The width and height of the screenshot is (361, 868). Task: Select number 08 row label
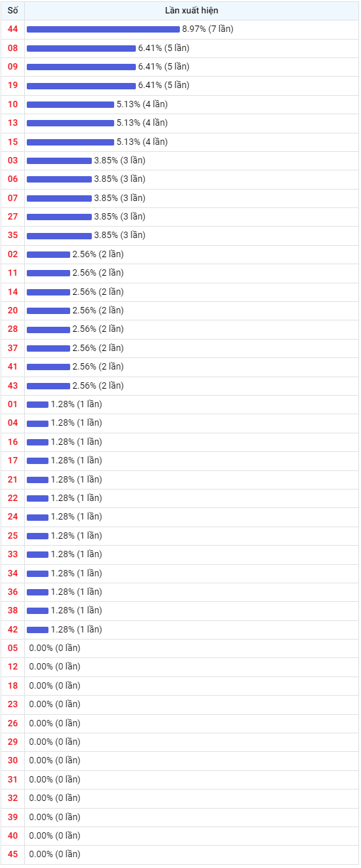pos(13,48)
